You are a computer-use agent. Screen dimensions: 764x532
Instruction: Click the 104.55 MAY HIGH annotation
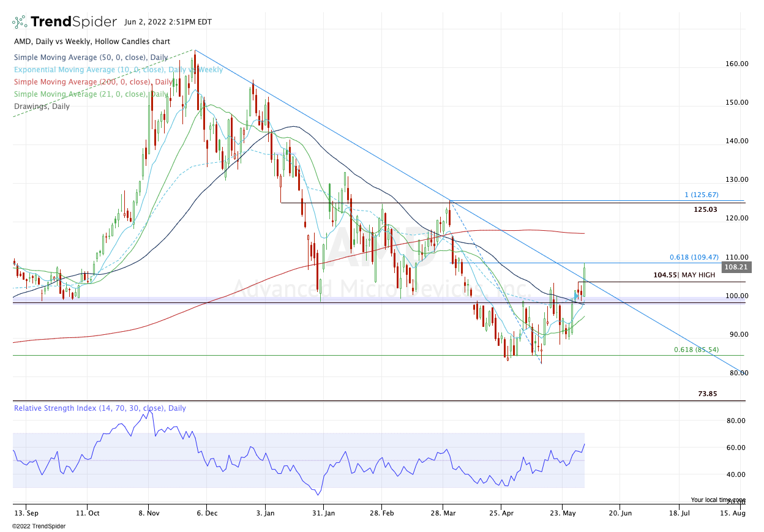pos(684,275)
